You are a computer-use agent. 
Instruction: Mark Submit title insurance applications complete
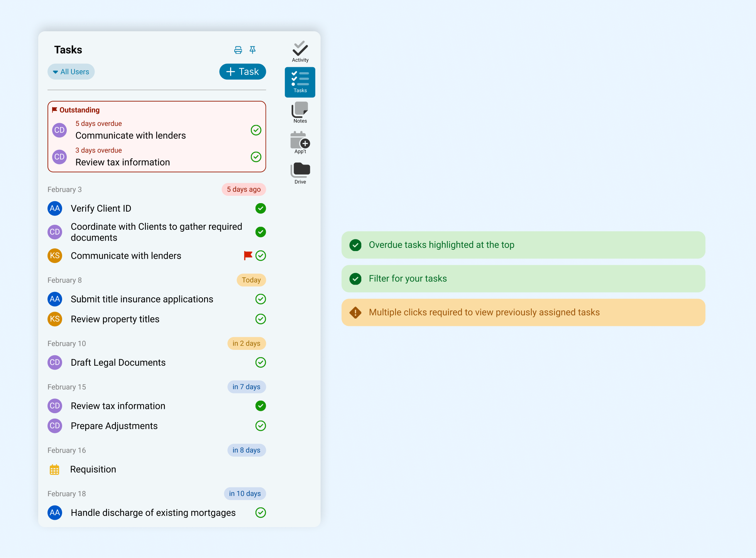coord(260,299)
